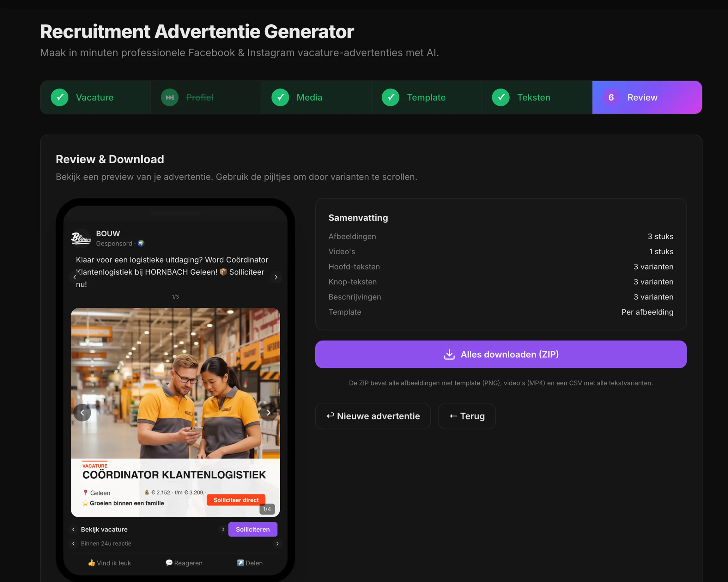Viewport: 728px width, 582px height.
Task: Click '3 stuks' images count
Action: point(660,236)
